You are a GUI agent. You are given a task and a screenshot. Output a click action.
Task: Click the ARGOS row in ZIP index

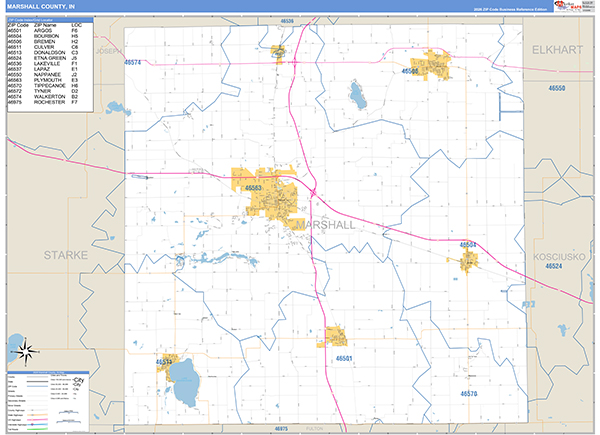point(48,30)
